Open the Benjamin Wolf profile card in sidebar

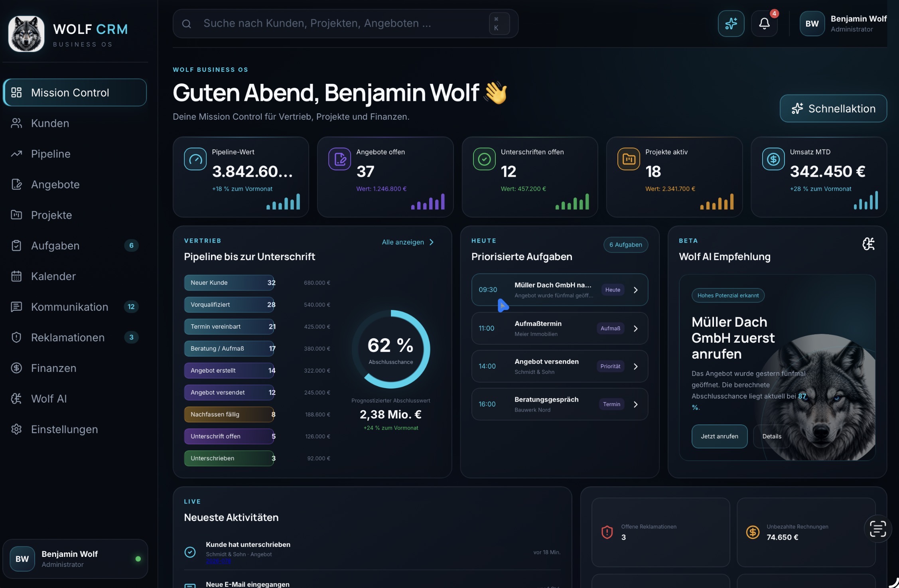click(75, 559)
